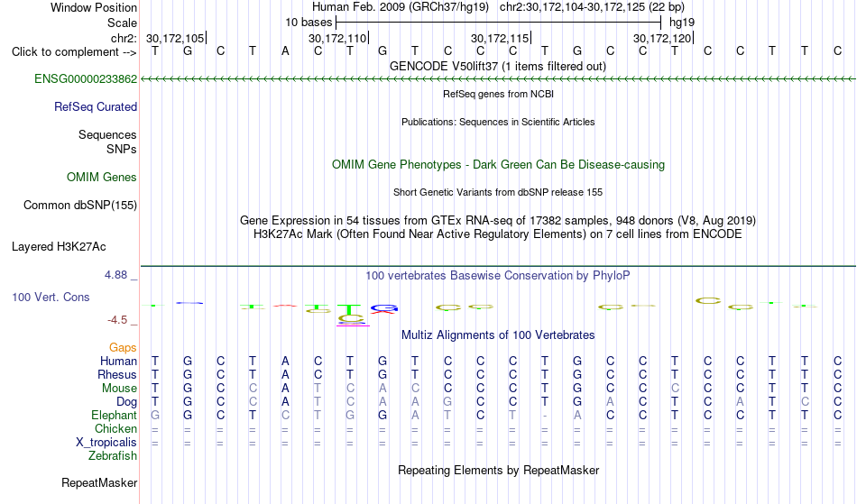Image resolution: width=857 pixels, height=504 pixels.
Task: Select the Elephant species row label
Action: [x=115, y=416]
